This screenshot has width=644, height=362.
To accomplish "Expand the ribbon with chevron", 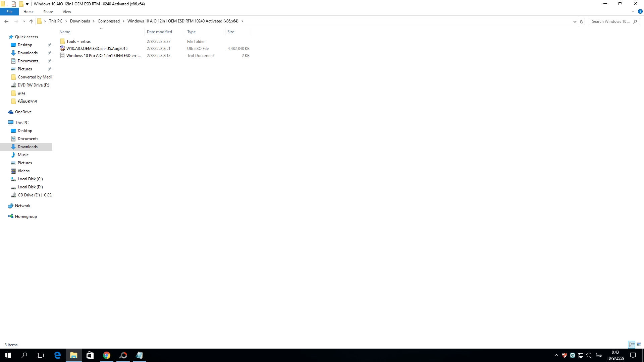I will [x=633, y=11].
